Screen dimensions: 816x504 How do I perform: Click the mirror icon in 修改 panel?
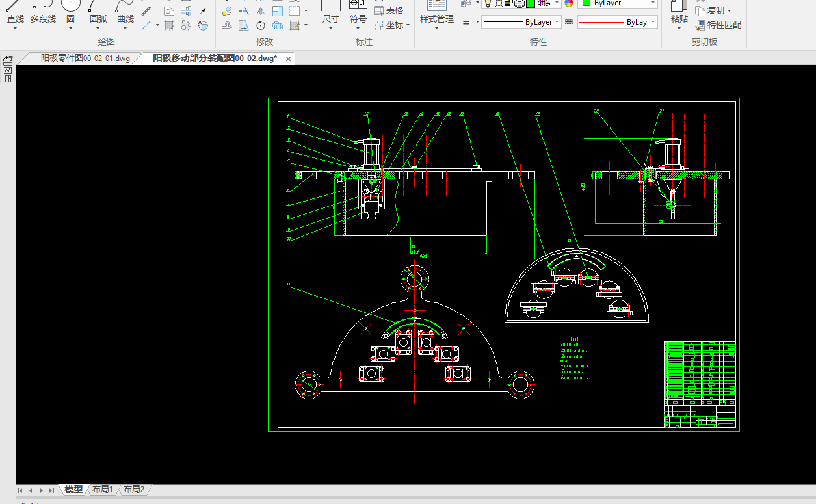pyautogui.click(x=260, y=11)
